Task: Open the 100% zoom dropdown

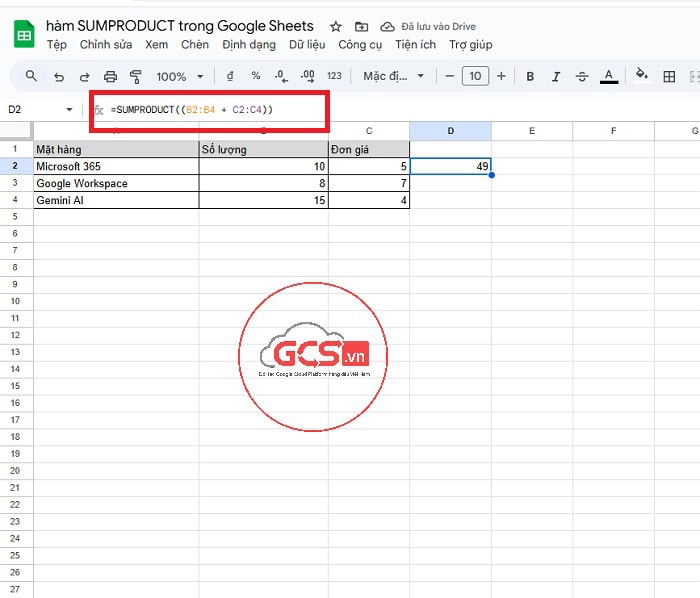Action: pos(180,76)
